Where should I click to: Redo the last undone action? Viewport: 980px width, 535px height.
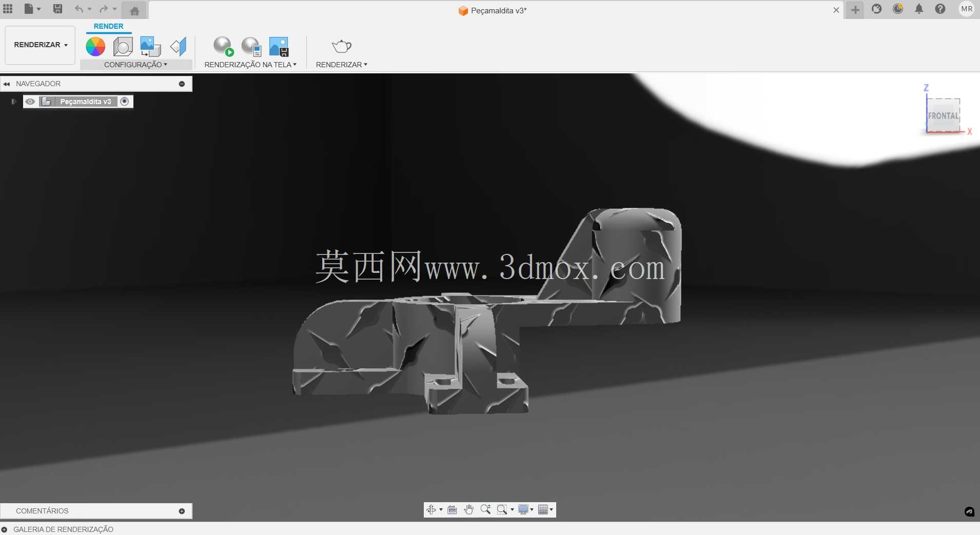104,9
